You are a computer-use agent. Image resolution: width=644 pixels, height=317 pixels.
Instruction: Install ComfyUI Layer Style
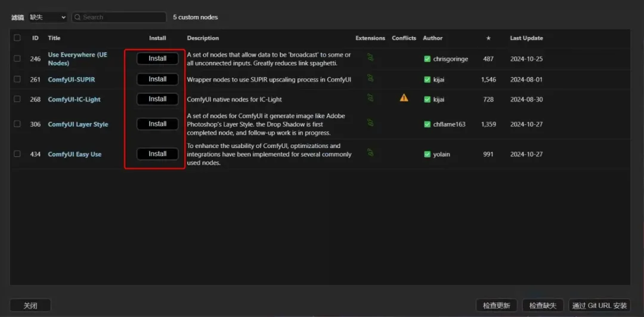[157, 124]
